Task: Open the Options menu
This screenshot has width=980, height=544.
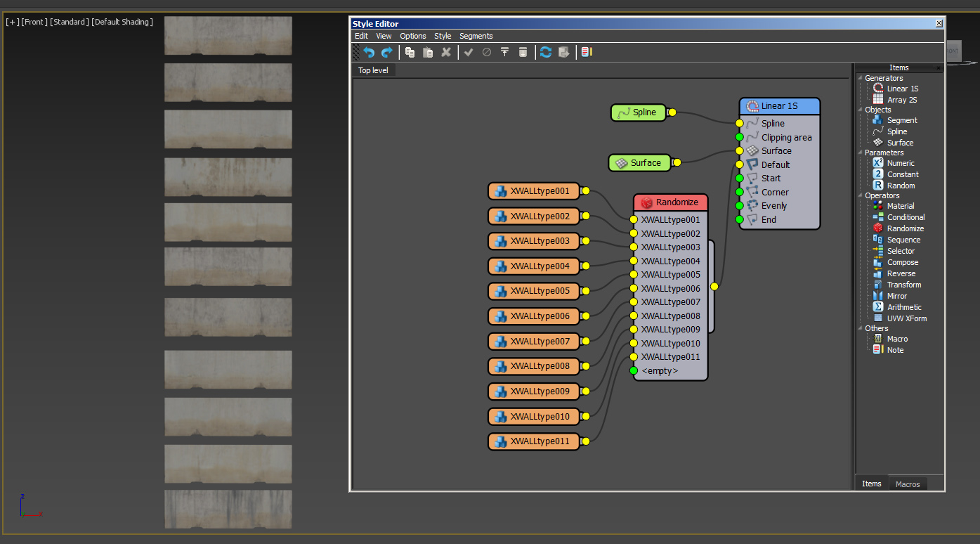Action: (413, 36)
